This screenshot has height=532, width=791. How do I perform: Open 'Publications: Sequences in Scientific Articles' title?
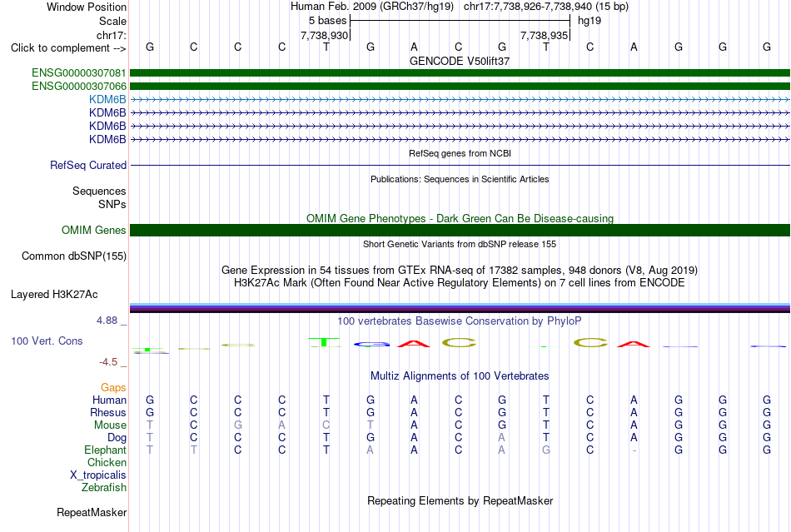tap(460, 179)
